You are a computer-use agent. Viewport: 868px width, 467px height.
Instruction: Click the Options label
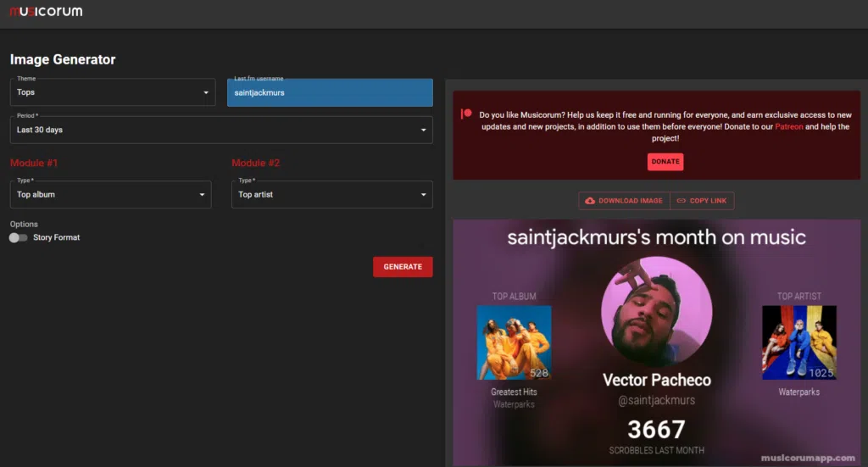point(24,224)
